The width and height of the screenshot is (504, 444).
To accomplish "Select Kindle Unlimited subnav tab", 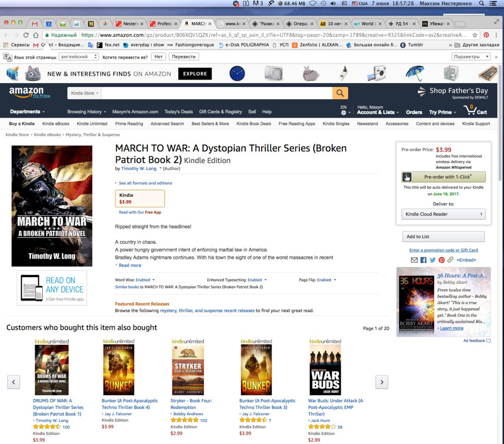I will (x=92, y=124).
